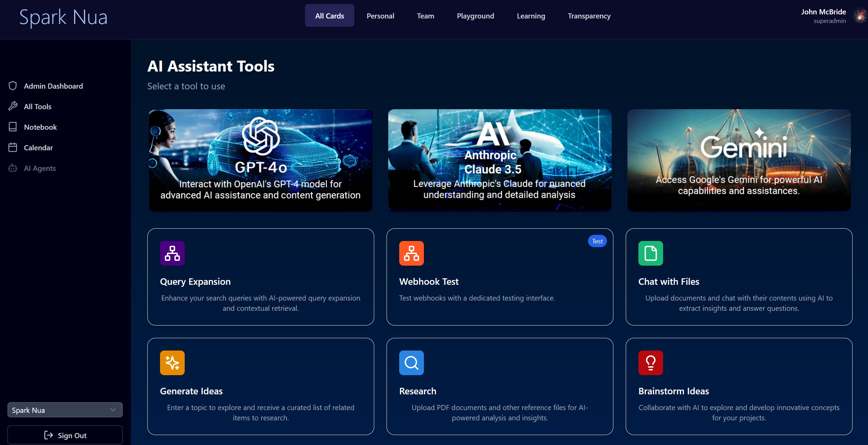The width and height of the screenshot is (868, 445).
Task: Open the AI Agents link
Action: [x=40, y=168]
